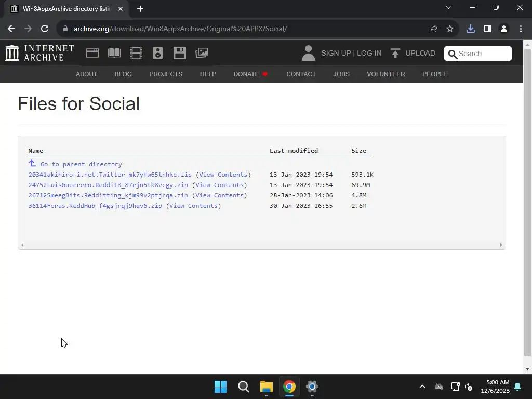Click the tray network icon
Viewport: 532px width, 399px height.
tap(455, 387)
